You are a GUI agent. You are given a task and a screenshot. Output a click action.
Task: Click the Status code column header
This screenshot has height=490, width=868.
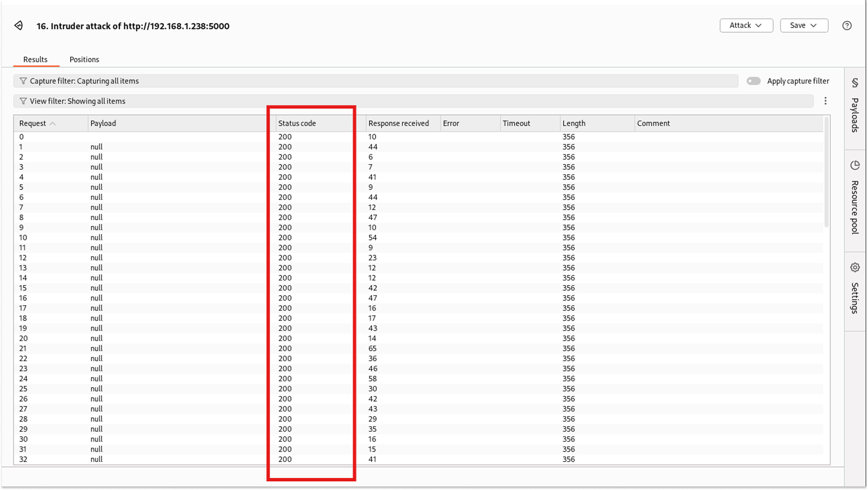click(297, 123)
